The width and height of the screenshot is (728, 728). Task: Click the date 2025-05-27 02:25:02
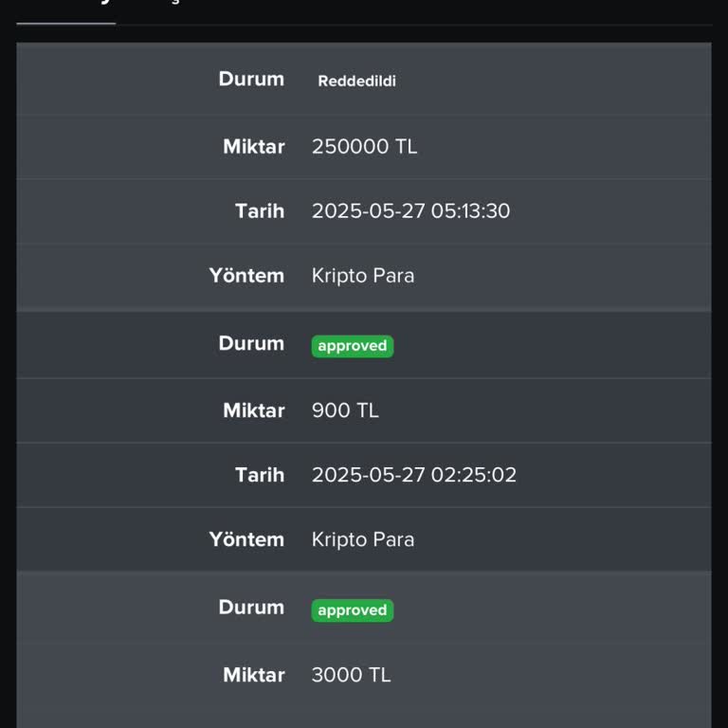coord(413,475)
